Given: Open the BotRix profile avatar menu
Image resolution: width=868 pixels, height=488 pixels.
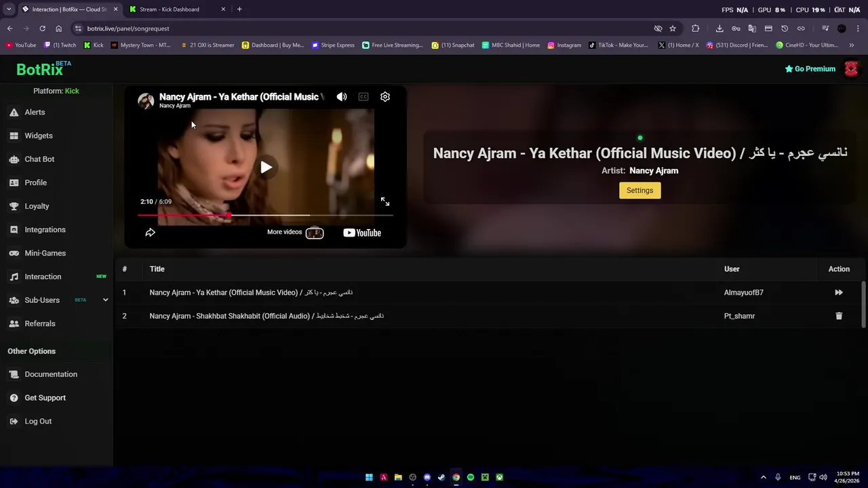Looking at the screenshot, I should (x=851, y=68).
